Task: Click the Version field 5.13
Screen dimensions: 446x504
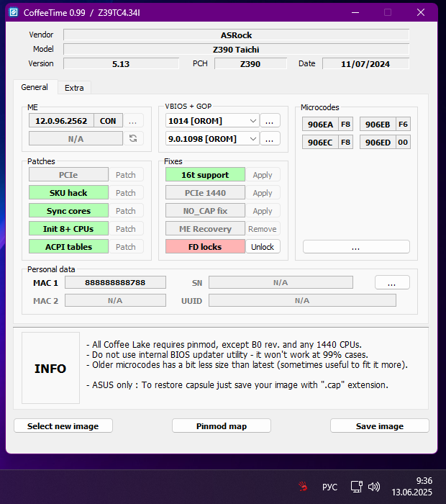Action: 121,63
